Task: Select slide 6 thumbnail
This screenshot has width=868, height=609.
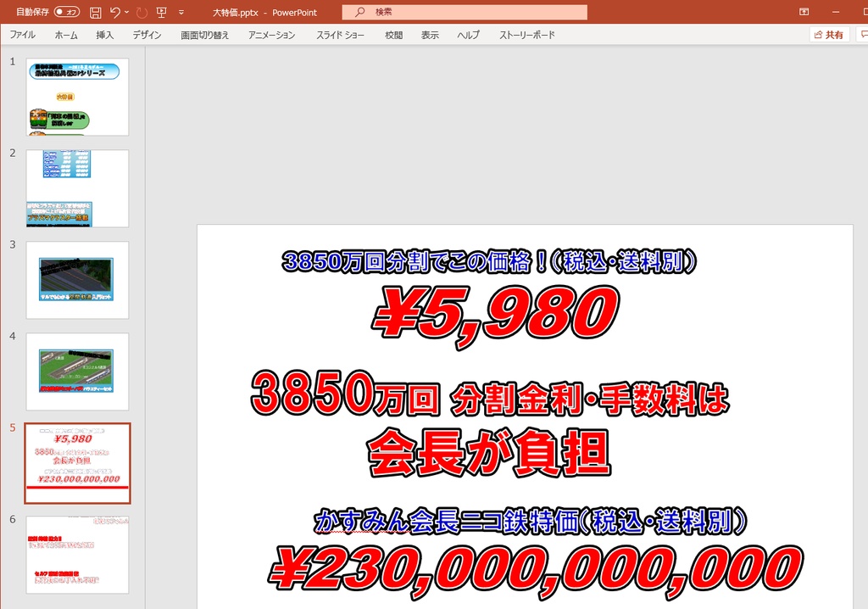Action: click(77, 554)
